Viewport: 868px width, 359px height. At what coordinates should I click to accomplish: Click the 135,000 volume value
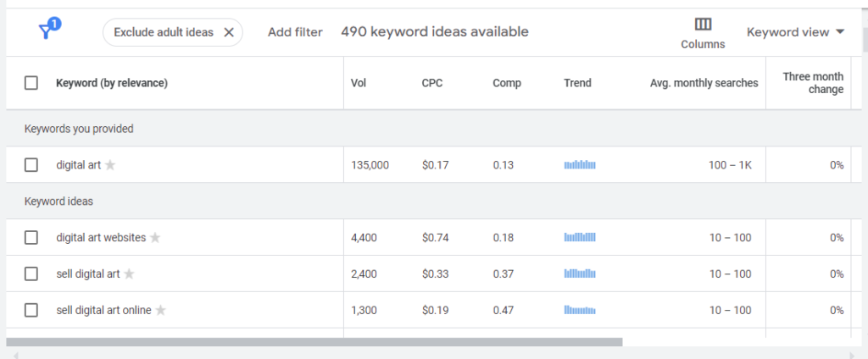coord(370,165)
